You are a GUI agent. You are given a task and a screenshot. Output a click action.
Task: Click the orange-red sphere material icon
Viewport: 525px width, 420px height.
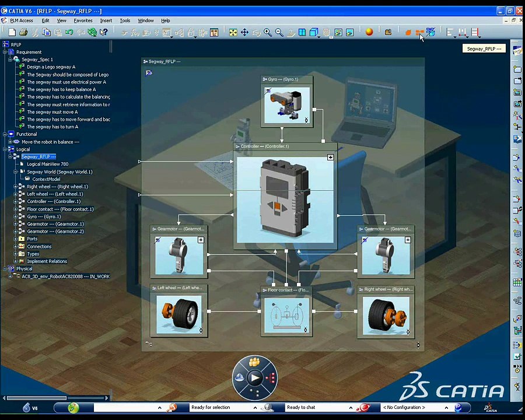(x=369, y=32)
